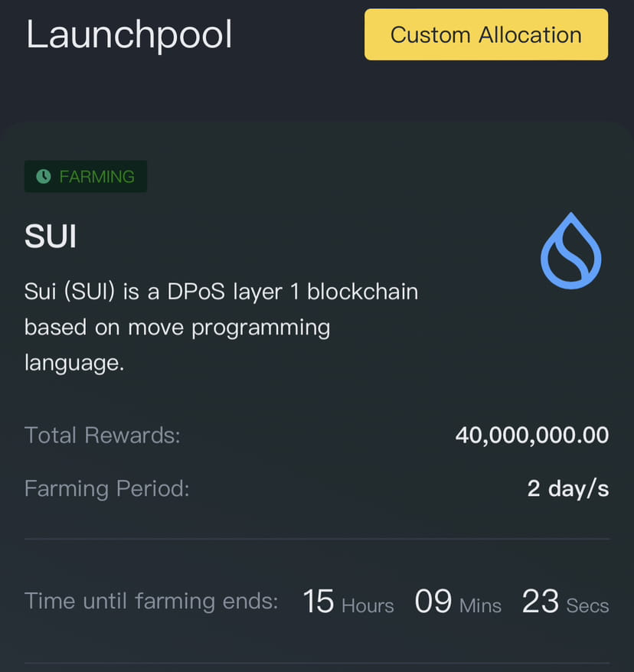Open the SUI pool title link
The width and height of the screenshot is (634, 672).
50,236
